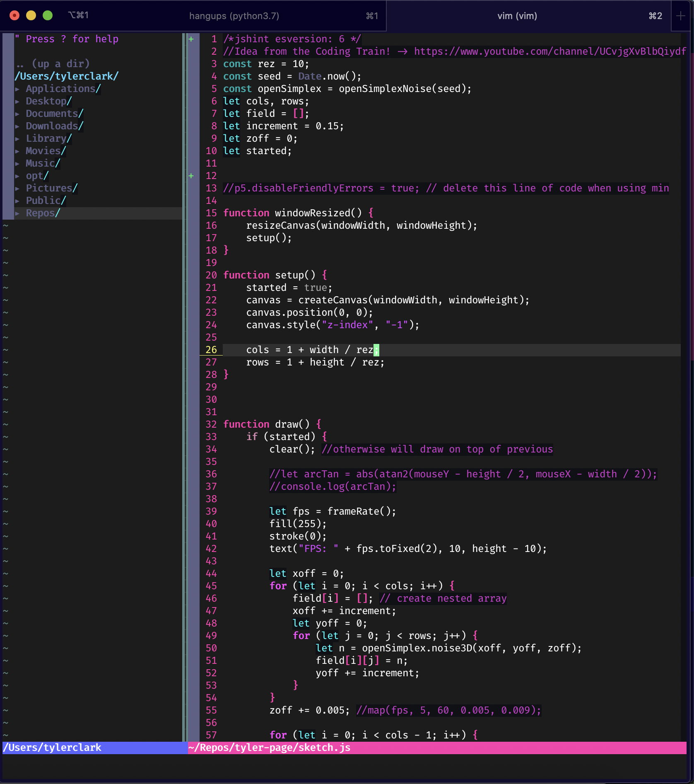Expand the Library folder arrow
The height and width of the screenshot is (784, 694).
[x=17, y=138]
